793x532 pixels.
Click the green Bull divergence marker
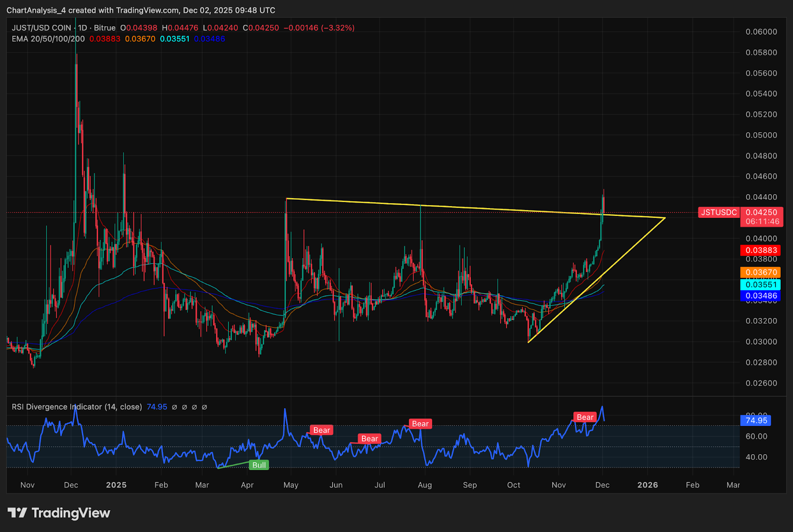259,465
